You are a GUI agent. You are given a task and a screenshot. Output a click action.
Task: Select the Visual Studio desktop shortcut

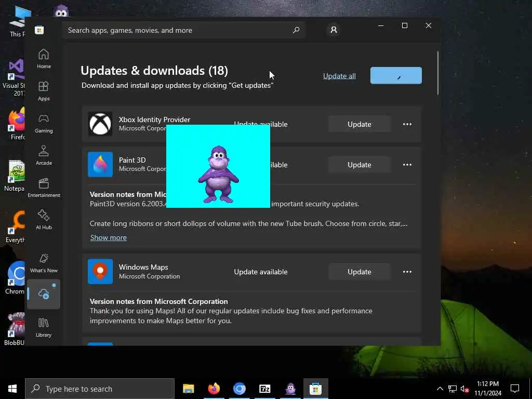(14, 77)
